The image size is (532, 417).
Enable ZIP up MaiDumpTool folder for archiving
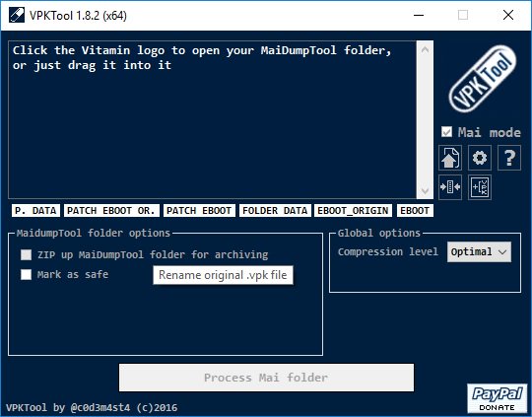27,254
